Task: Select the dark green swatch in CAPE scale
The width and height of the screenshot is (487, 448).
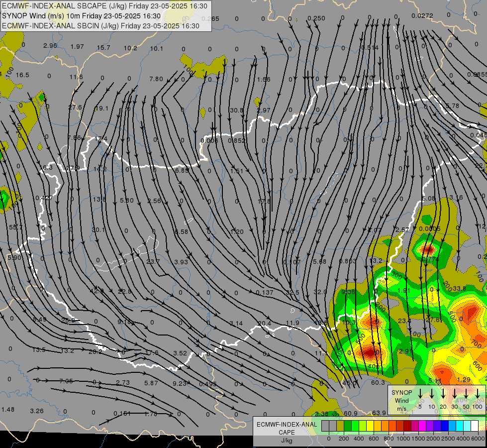Action: (348, 426)
